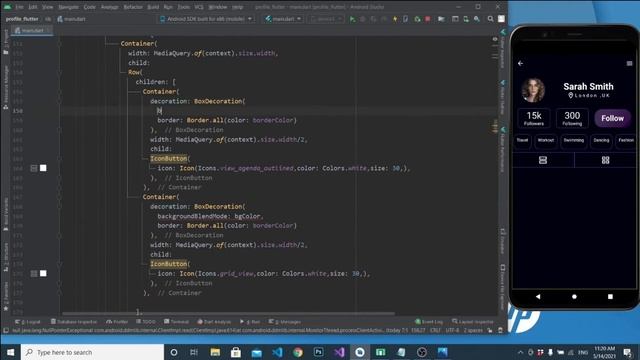Tap the back arrow in the emulator app
Screen dimensions: 640x360
520,63
